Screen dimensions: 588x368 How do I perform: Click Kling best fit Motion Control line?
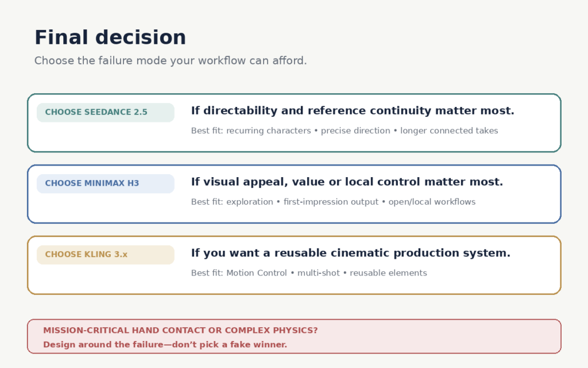click(309, 273)
